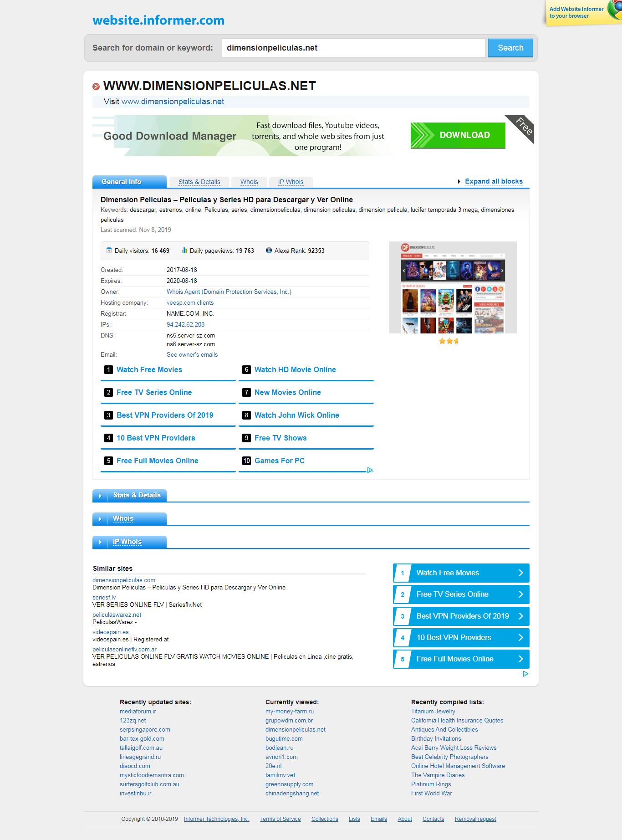Open Contacts footer link
Viewport: 622px width, 840px height.
click(433, 819)
